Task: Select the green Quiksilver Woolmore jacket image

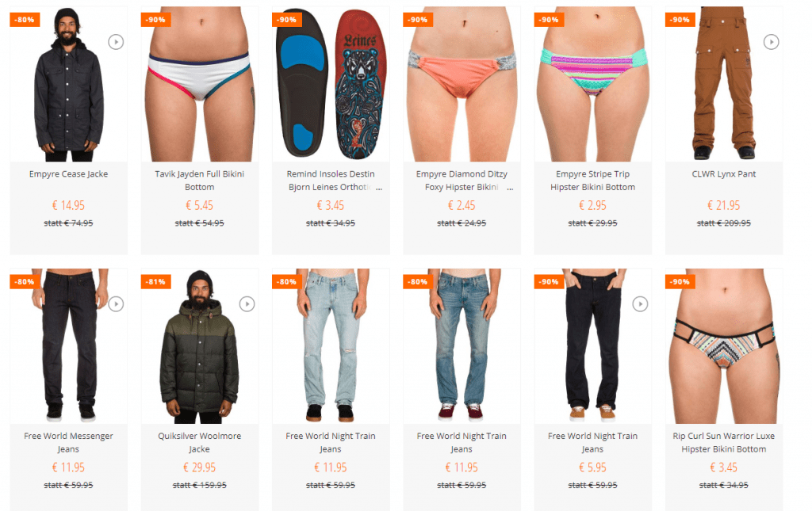Action: coord(199,346)
